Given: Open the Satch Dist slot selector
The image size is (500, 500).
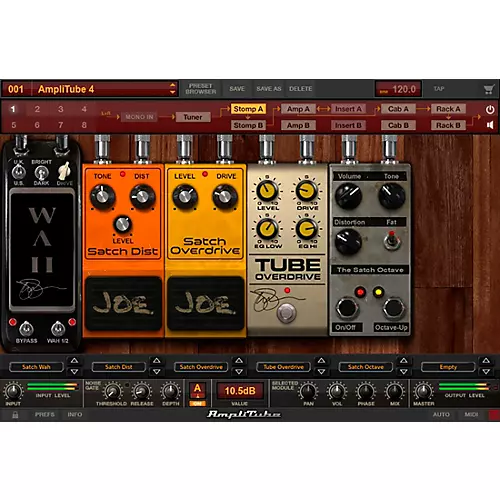Looking at the screenshot, I should (x=119, y=367).
